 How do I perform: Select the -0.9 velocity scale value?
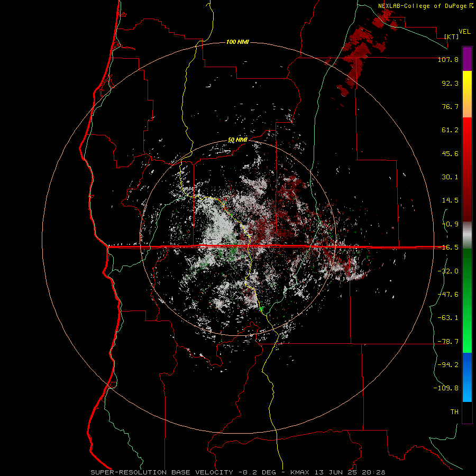(450, 224)
